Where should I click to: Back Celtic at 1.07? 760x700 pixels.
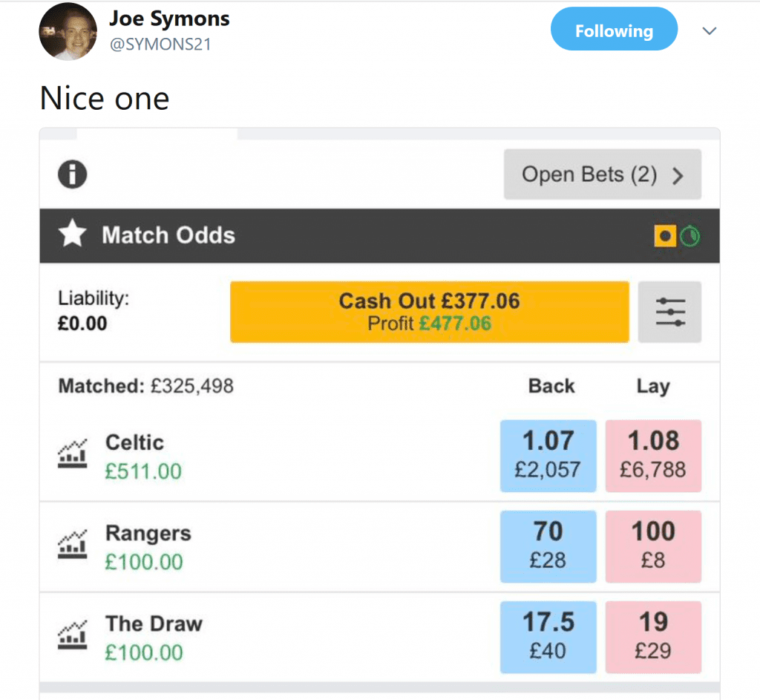[x=548, y=456]
